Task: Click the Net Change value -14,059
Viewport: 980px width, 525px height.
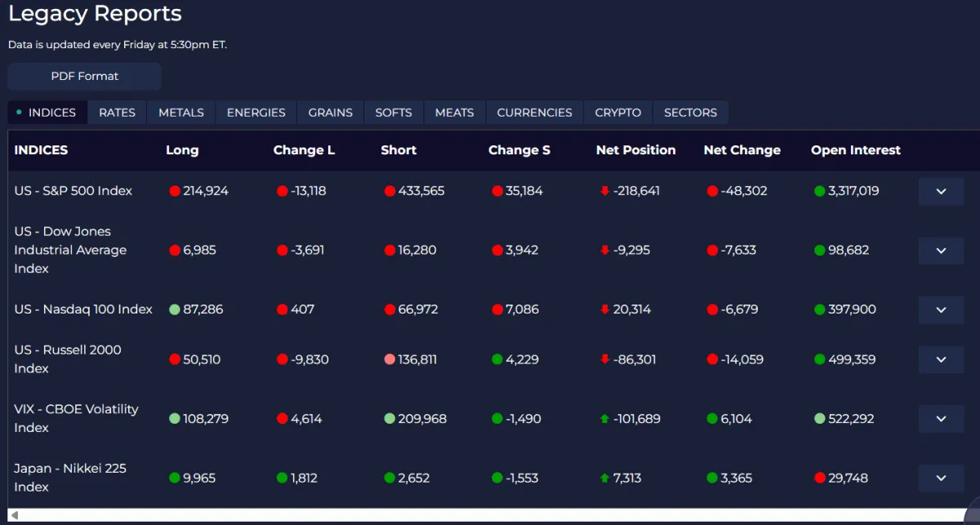Action: pyautogui.click(x=743, y=359)
